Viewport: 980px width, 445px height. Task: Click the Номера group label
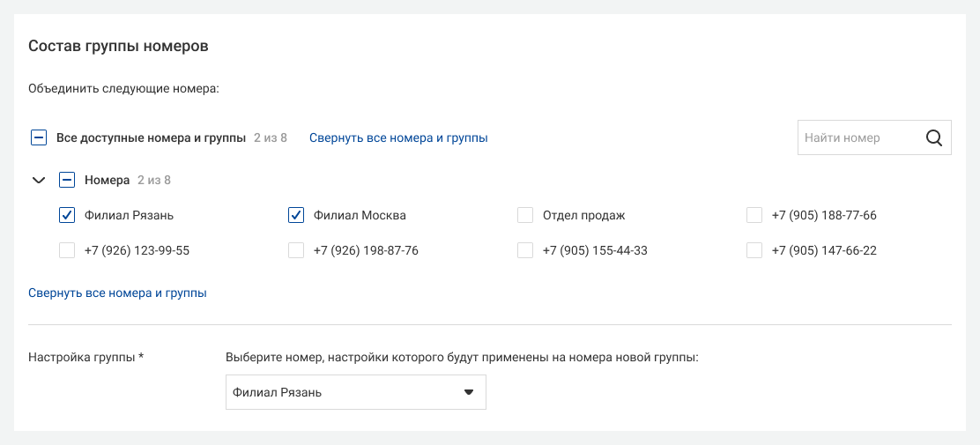107,180
